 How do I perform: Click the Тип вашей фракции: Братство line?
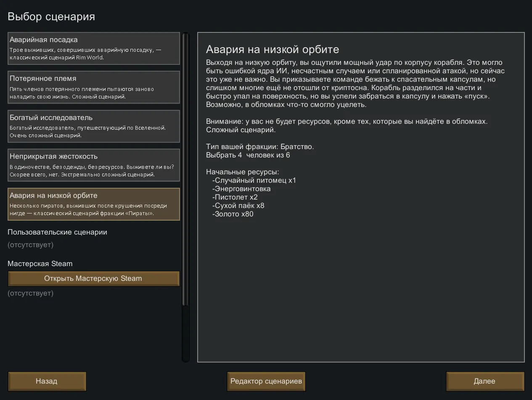[260, 147]
